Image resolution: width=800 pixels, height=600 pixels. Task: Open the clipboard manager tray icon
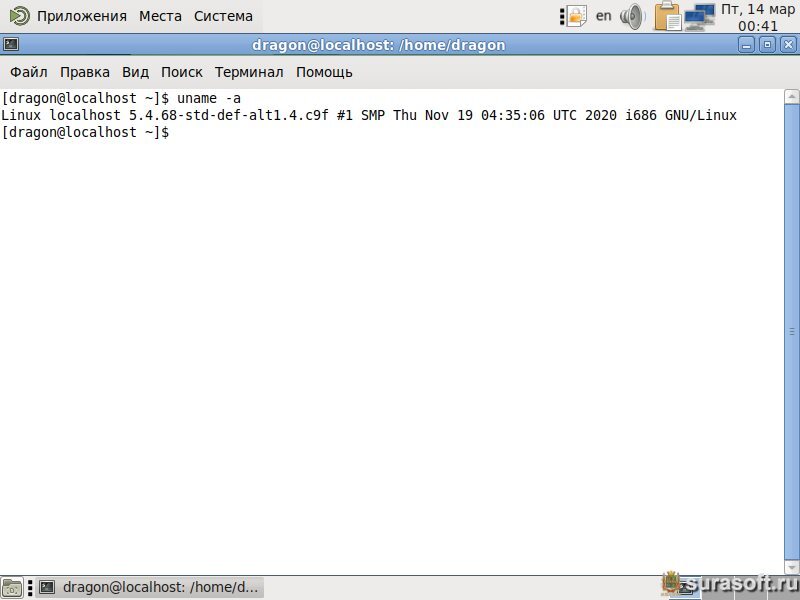[x=668, y=16]
